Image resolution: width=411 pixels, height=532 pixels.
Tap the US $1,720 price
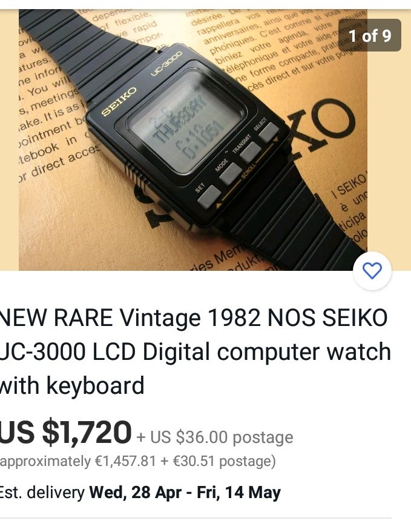65,432
